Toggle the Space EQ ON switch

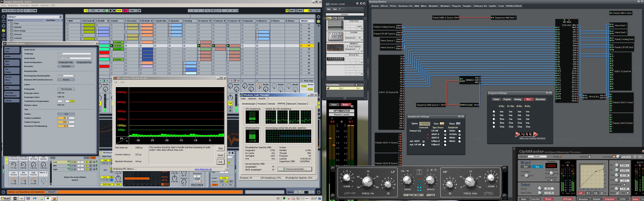[x=407, y=171]
